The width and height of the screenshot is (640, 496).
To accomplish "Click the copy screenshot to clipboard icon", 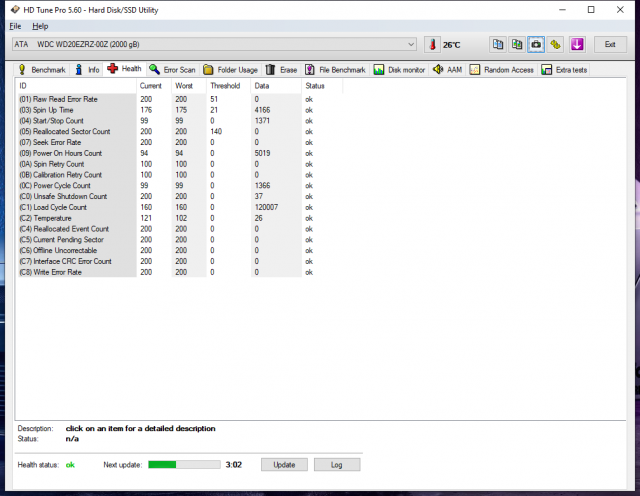I will tap(517, 45).
